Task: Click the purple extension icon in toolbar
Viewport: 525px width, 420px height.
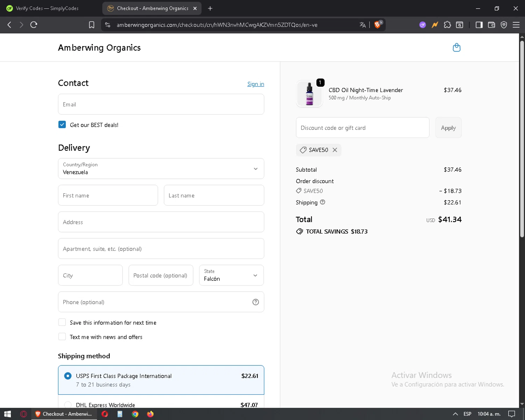Action: pos(423,25)
